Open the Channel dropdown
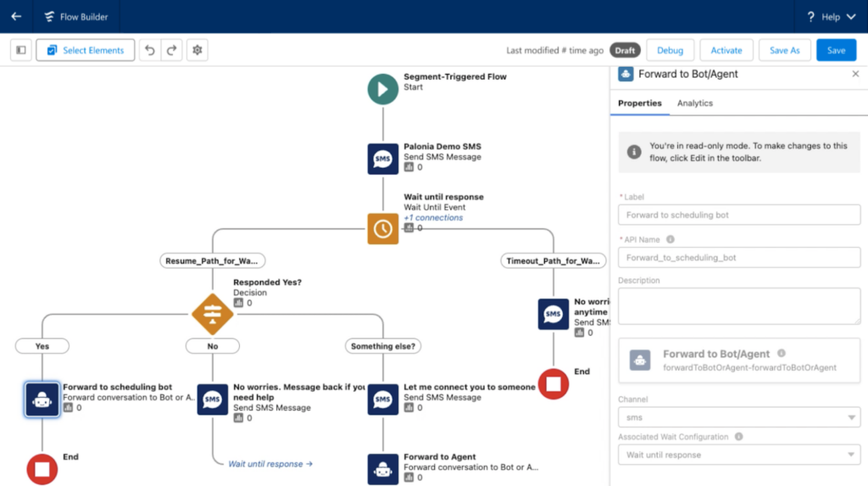 [x=738, y=418]
